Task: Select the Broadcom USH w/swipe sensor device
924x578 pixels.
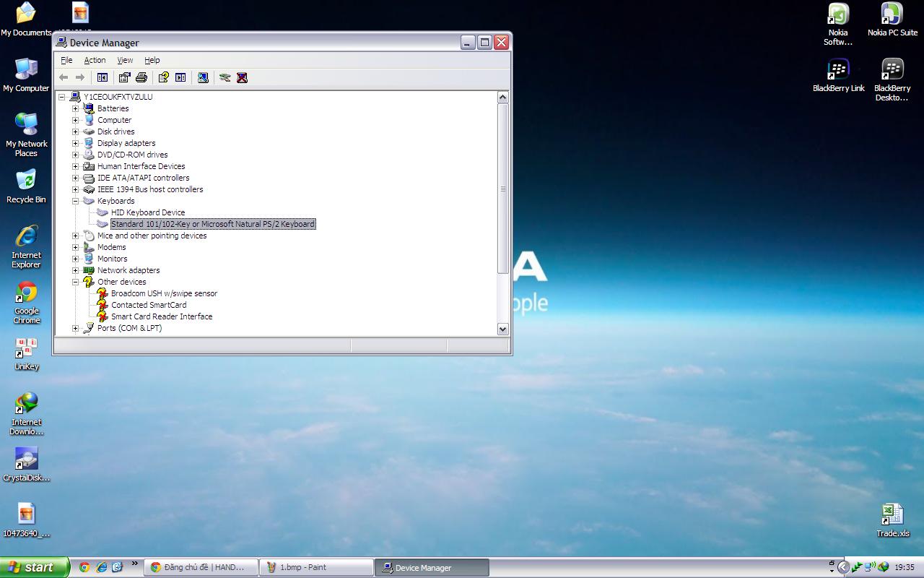Action: pos(164,293)
